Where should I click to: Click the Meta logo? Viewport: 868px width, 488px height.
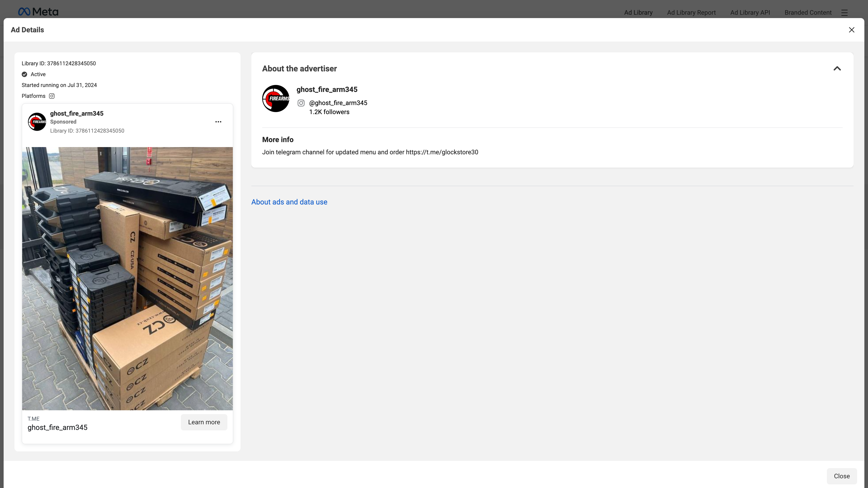tap(38, 12)
